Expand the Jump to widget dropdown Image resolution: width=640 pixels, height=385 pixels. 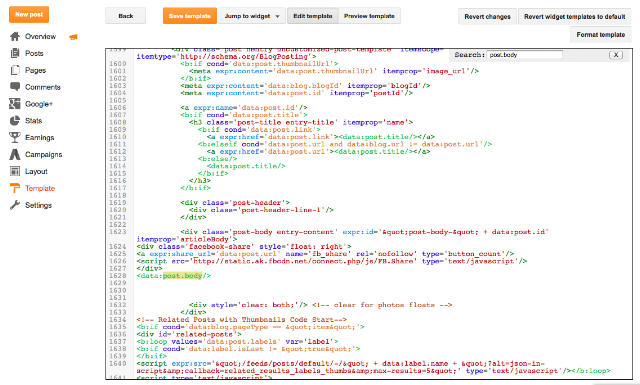pyautogui.click(x=252, y=16)
